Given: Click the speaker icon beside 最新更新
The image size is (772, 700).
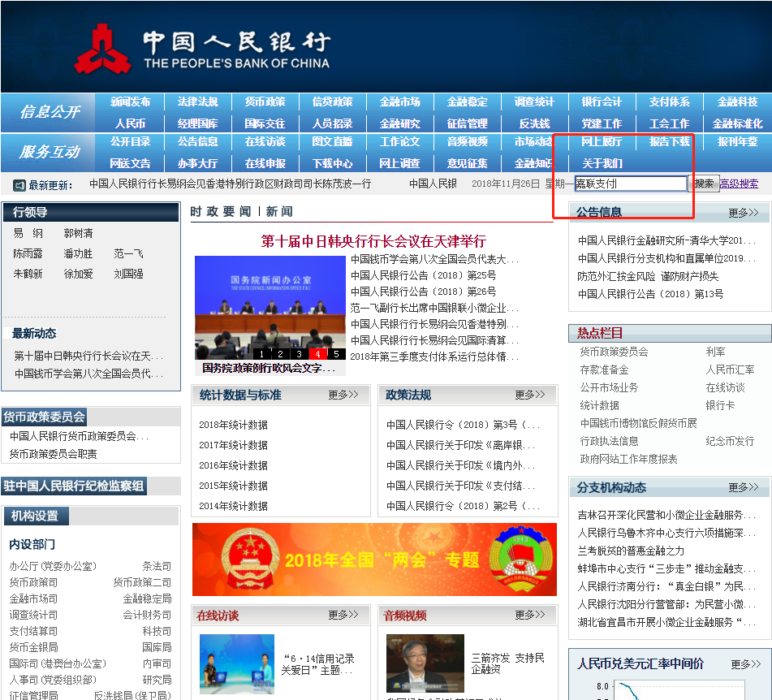Looking at the screenshot, I should [x=19, y=185].
